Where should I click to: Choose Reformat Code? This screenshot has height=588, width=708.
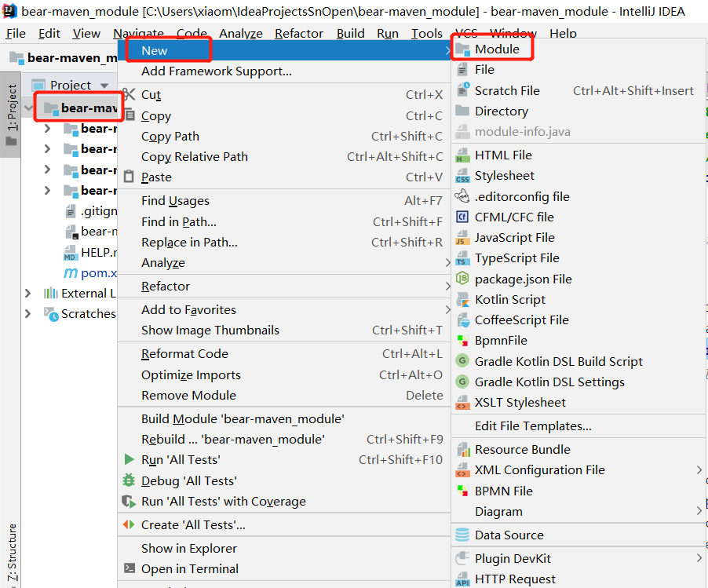click(x=284, y=353)
